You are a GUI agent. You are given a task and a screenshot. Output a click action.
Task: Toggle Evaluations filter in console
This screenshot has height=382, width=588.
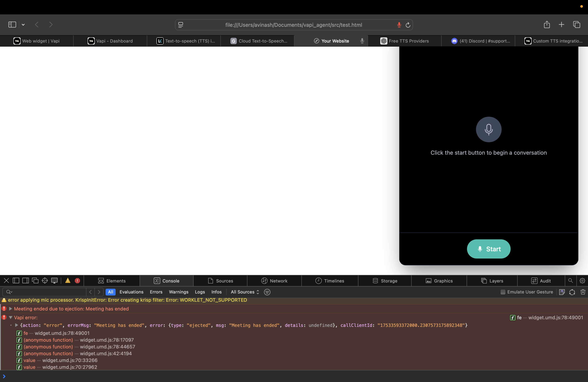(131, 292)
